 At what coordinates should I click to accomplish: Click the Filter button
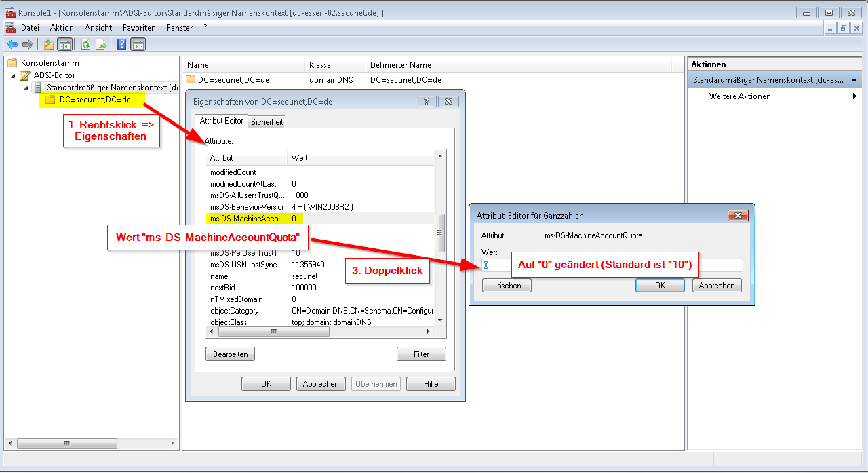421,354
